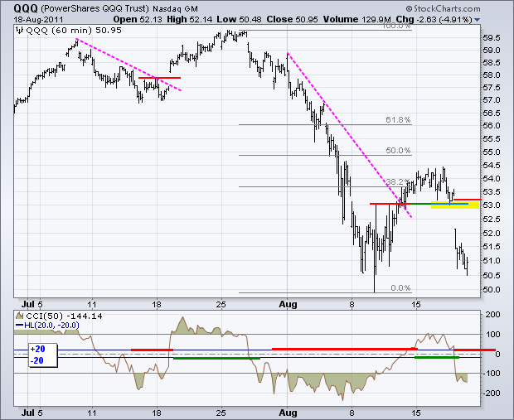Click the 58.0 price axis label
Image resolution: width=514 pixels, height=420 pixels.
pyautogui.click(x=492, y=75)
